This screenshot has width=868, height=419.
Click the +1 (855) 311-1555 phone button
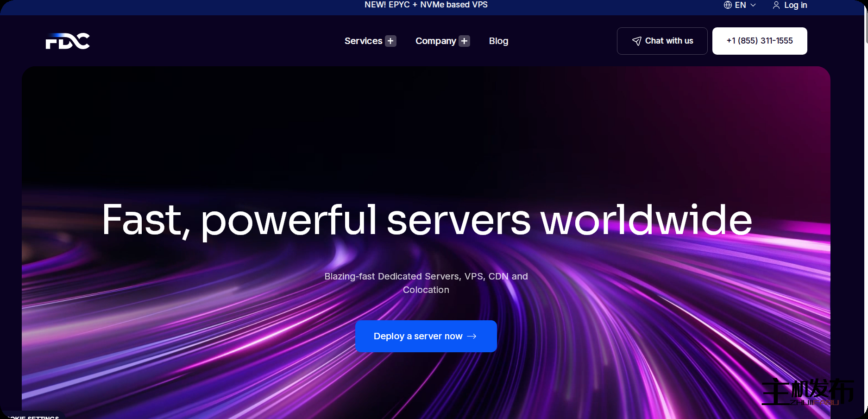(x=759, y=41)
